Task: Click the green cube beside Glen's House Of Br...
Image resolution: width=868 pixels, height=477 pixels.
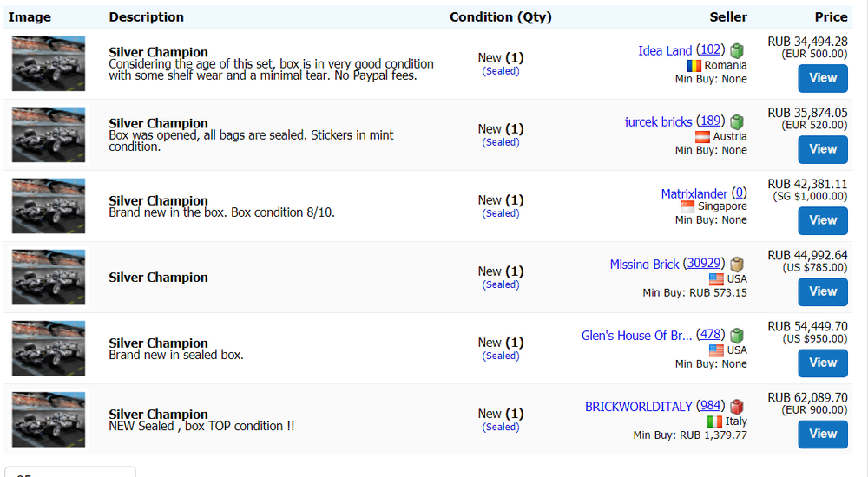Action: pos(738,336)
